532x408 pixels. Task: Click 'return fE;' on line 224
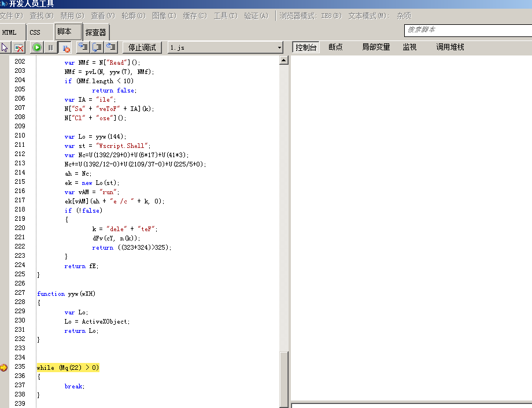coord(82,266)
